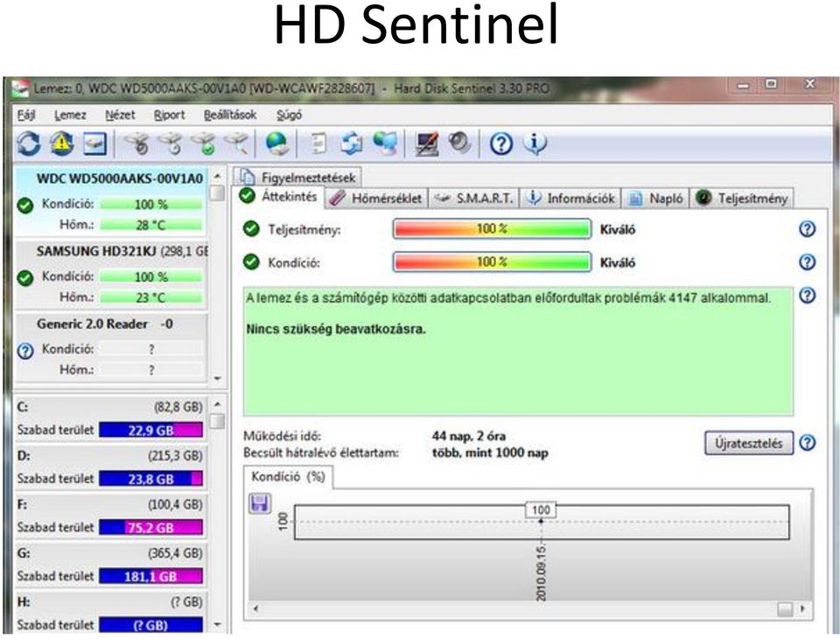Click left arrow of the chart scrollbar
The width and height of the screenshot is (840, 639).
click(x=256, y=608)
